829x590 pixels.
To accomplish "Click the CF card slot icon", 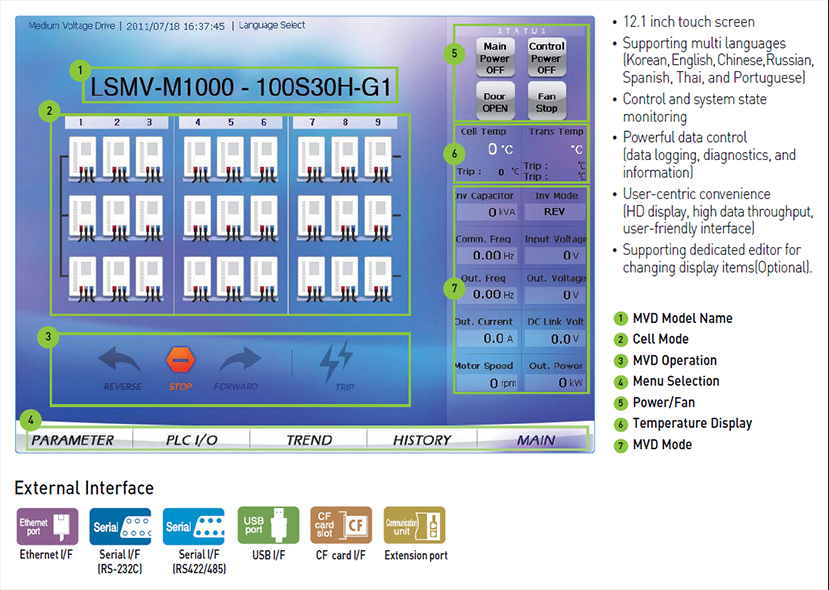I will point(340,525).
